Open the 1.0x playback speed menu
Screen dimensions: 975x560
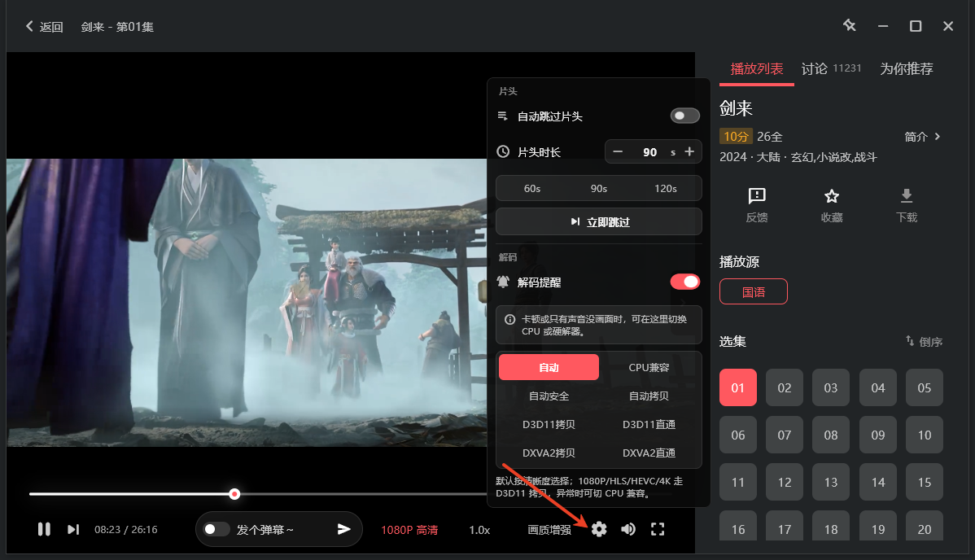479,530
